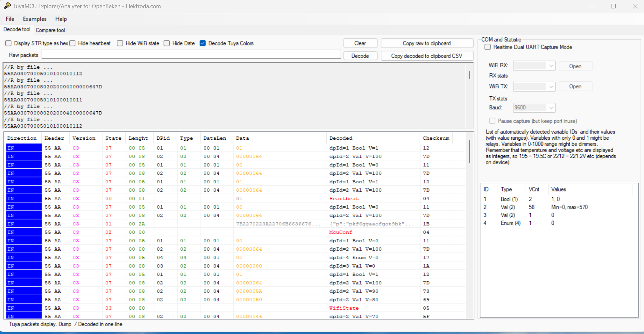Click raw line 55AA03070005010100010011
Viewport: 644px width, 334px height.
click(x=43, y=100)
